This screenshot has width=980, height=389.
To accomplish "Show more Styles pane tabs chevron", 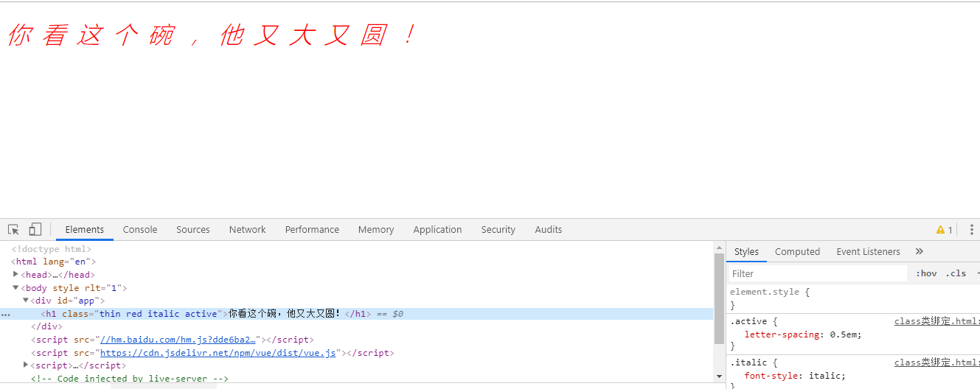I will (920, 251).
